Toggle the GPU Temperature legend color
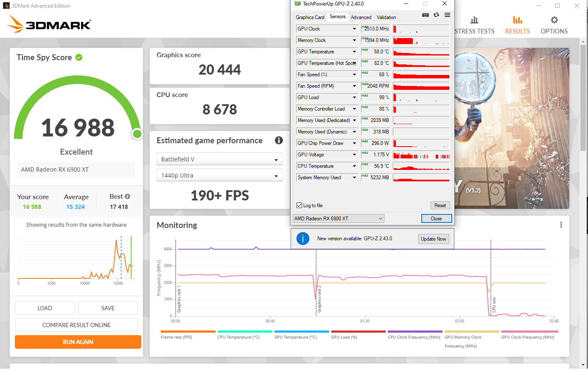 pyautogui.click(x=302, y=331)
